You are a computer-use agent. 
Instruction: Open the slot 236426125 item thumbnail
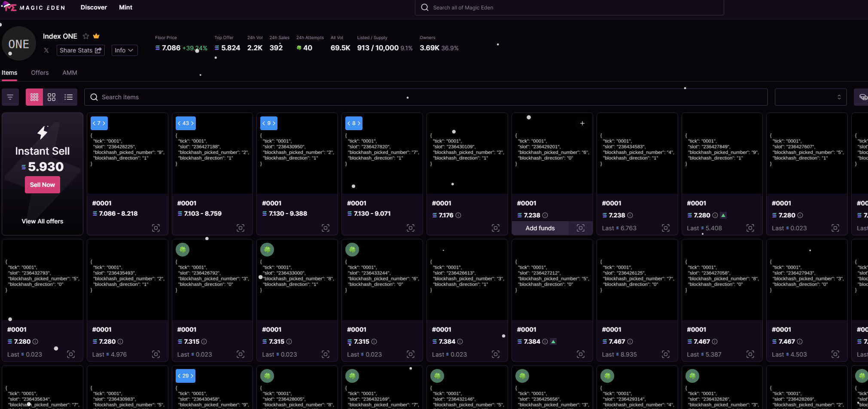pos(637,280)
